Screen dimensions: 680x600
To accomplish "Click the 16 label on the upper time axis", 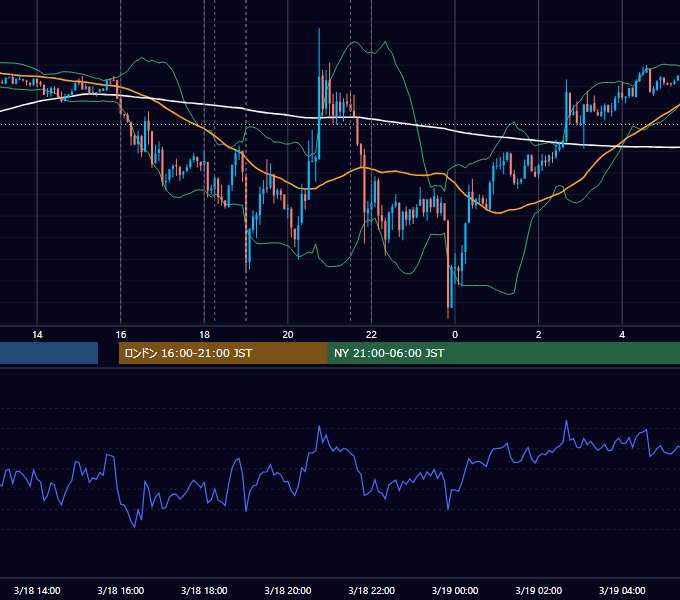I will [121, 335].
